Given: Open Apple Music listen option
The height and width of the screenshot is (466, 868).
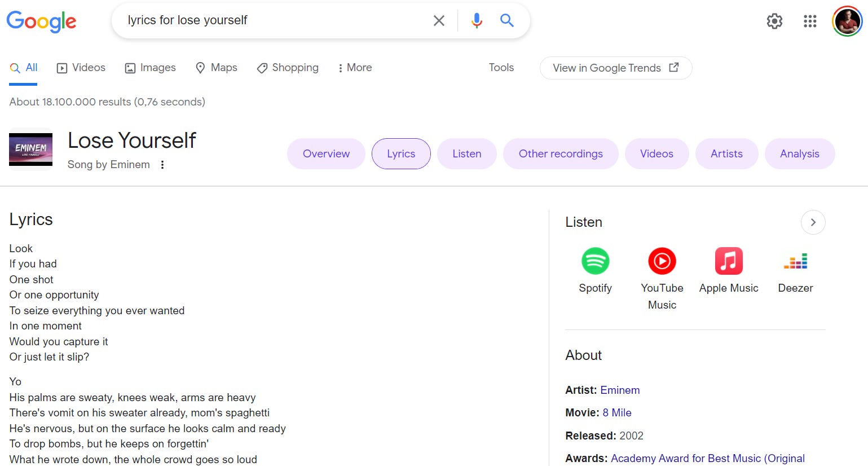Looking at the screenshot, I should pyautogui.click(x=729, y=271).
